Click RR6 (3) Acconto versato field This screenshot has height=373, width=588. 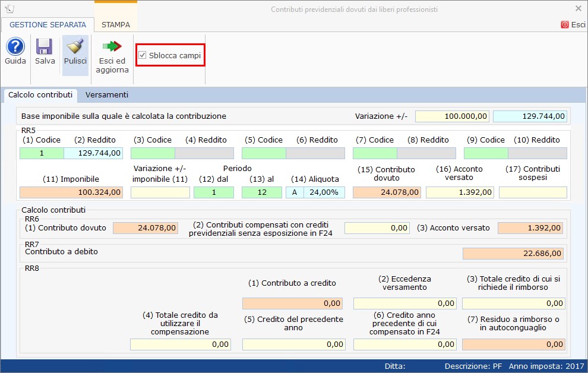tap(530, 228)
